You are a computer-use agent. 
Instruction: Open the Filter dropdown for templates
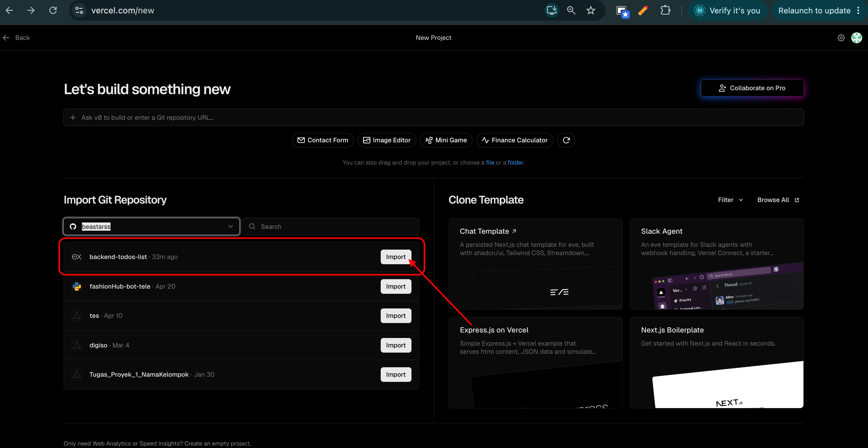(x=730, y=200)
